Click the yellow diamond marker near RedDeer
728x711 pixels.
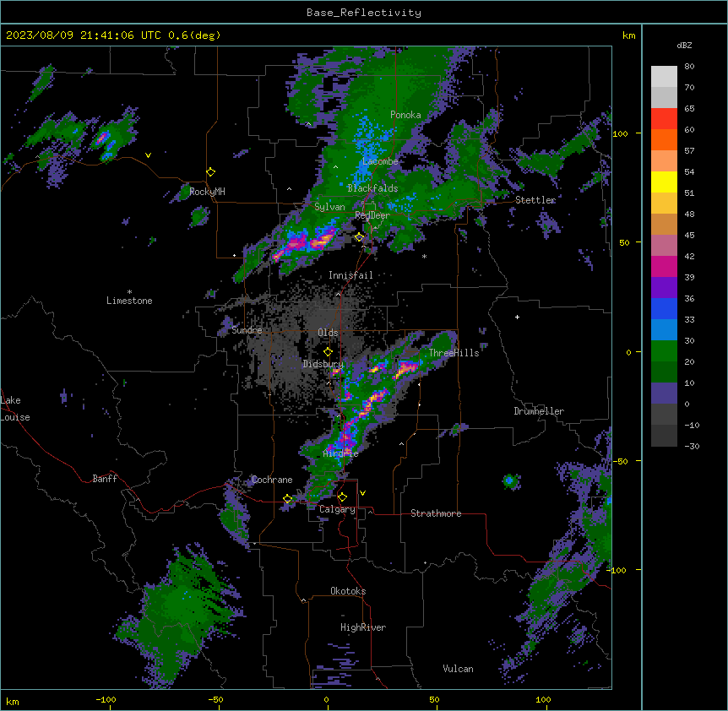(x=360, y=237)
